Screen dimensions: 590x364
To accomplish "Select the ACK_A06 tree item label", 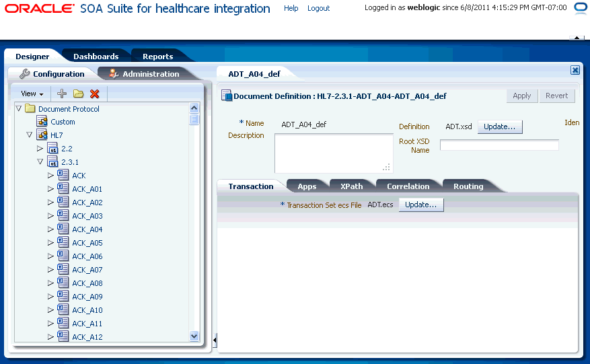I will pyautogui.click(x=87, y=256).
